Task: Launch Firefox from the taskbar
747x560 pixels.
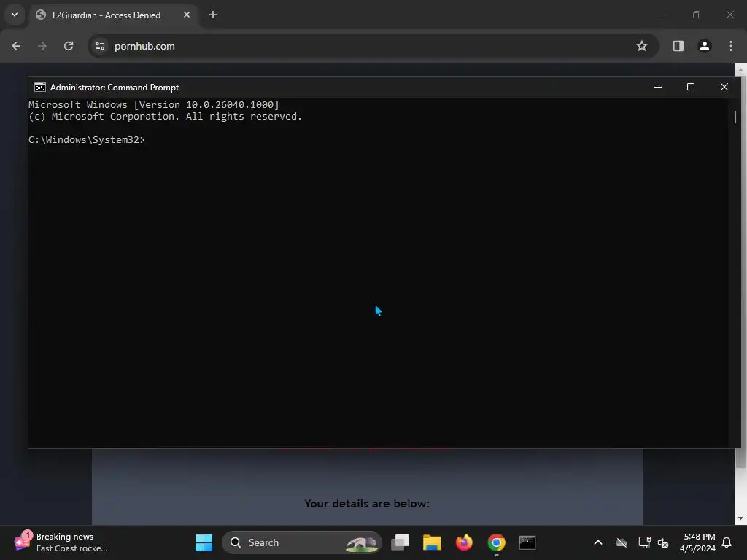Action: coord(464,542)
